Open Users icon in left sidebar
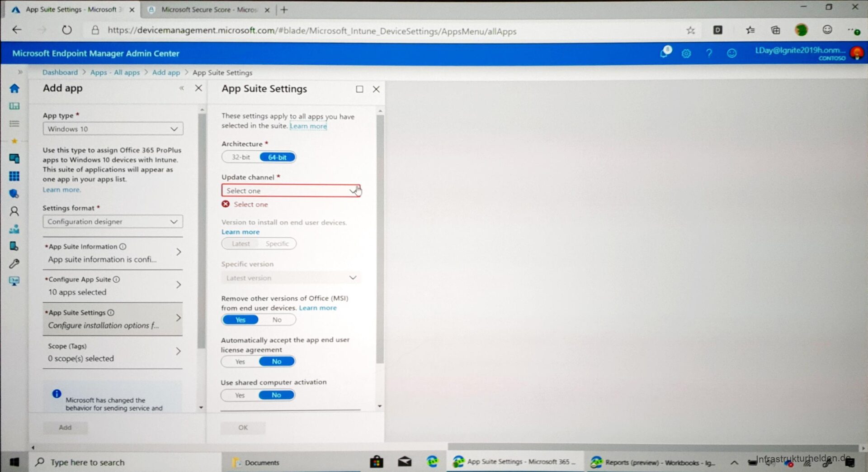This screenshot has height=472, width=868. (x=14, y=211)
